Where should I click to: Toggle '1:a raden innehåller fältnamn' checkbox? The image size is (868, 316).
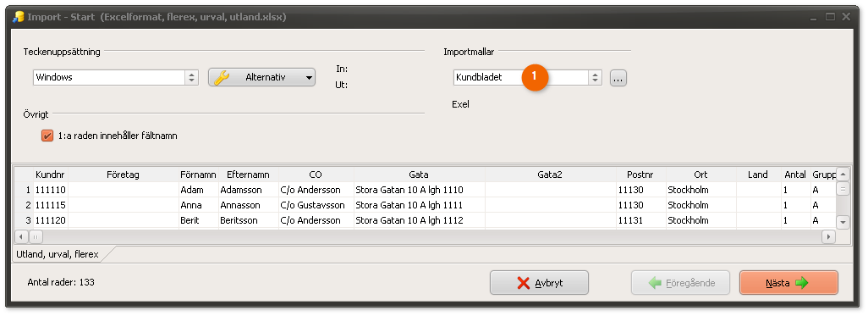click(x=47, y=136)
